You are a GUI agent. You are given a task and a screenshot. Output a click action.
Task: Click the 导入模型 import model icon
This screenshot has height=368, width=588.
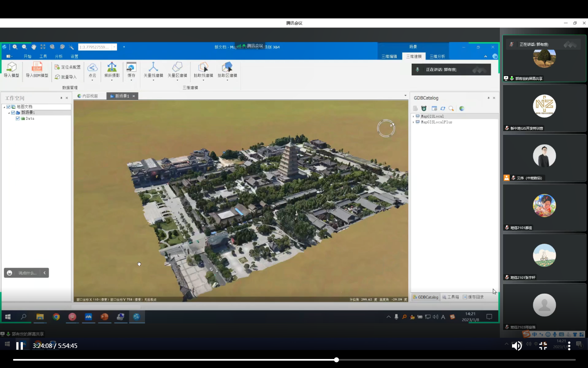tap(11, 70)
